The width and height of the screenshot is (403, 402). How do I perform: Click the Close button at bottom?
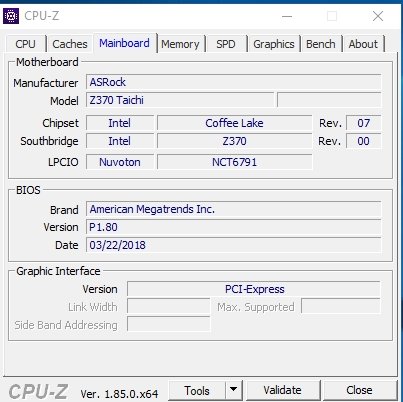click(359, 390)
